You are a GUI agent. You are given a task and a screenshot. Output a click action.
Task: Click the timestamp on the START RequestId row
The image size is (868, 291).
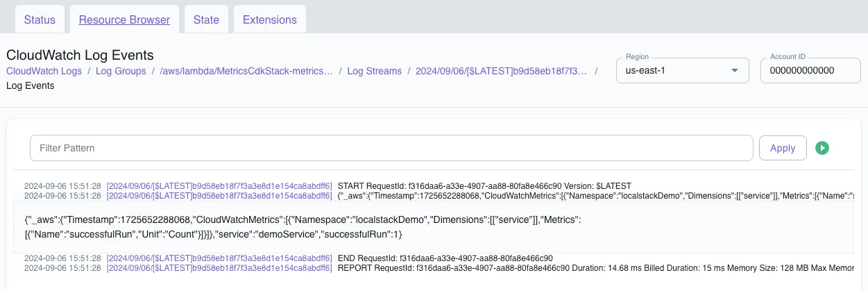(x=62, y=186)
